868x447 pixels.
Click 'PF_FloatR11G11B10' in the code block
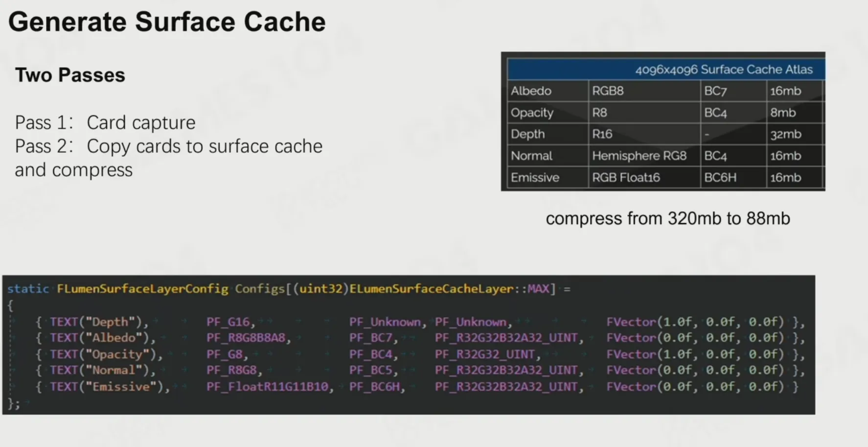(x=267, y=387)
